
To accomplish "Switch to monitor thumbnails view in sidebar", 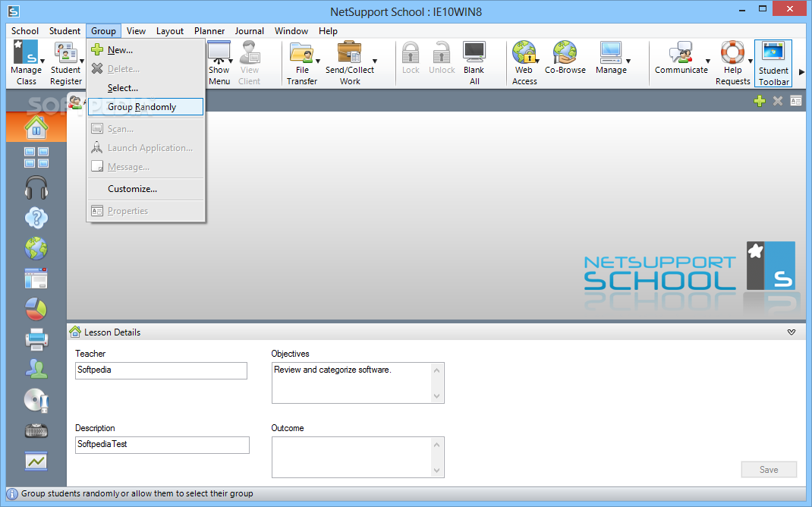I will click(x=36, y=157).
